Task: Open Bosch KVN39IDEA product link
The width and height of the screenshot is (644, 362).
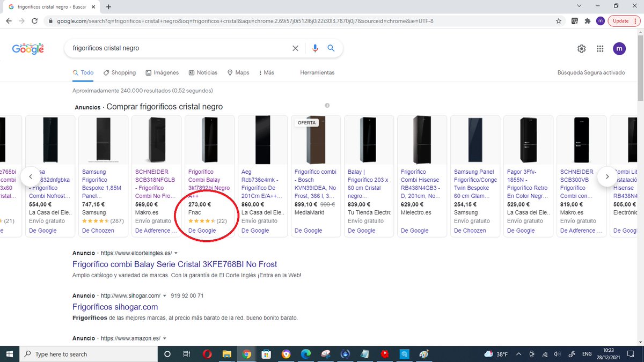Action: (314, 184)
